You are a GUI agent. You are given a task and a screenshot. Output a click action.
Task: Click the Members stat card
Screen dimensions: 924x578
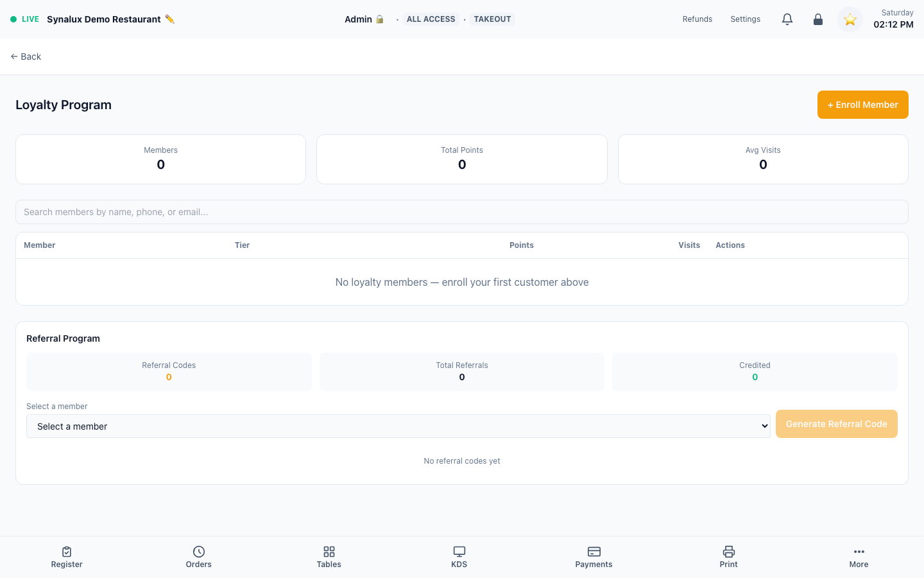coord(160,159)
